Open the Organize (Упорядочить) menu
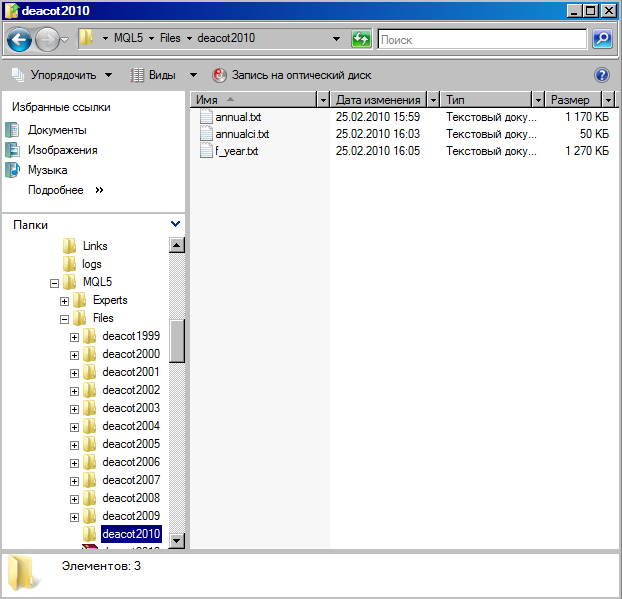Image resolution: width=622 pixels, height=599 pixels. (62, 75)
